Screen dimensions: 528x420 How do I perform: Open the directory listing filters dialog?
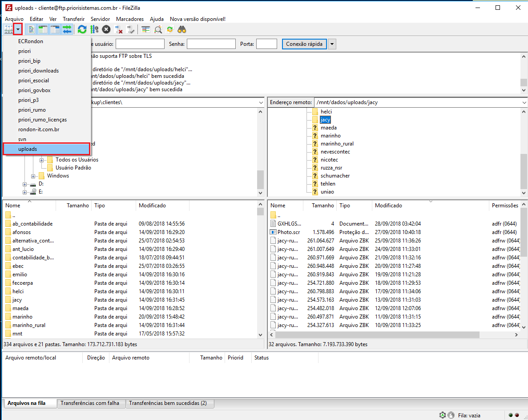point(145,30)
